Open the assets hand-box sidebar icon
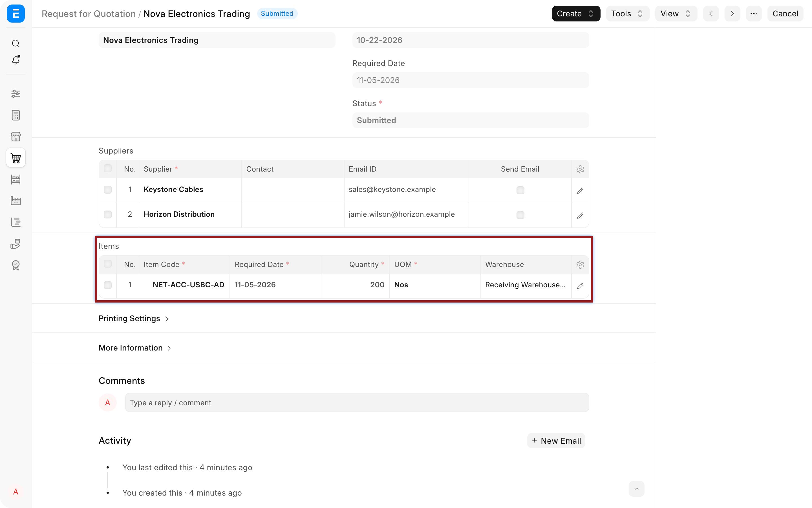 point(16,244)
